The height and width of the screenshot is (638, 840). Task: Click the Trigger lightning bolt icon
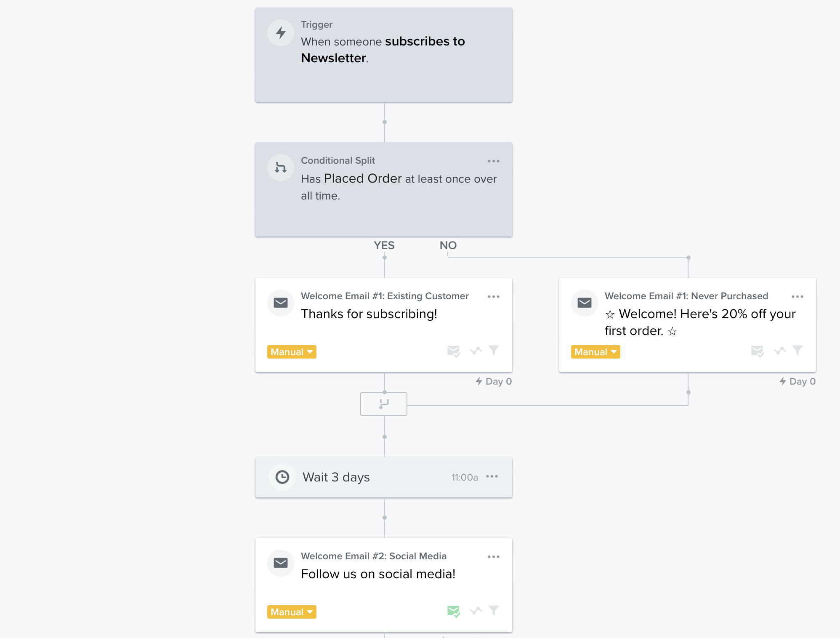[281, 33]
